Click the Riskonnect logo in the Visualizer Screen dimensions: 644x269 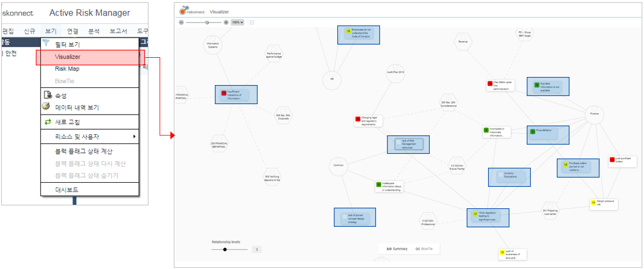click(x=192, y=10)
